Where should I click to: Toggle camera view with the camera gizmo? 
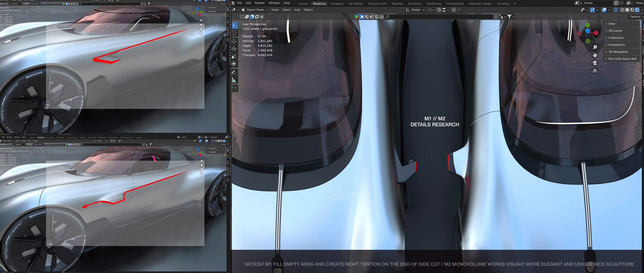595,63
